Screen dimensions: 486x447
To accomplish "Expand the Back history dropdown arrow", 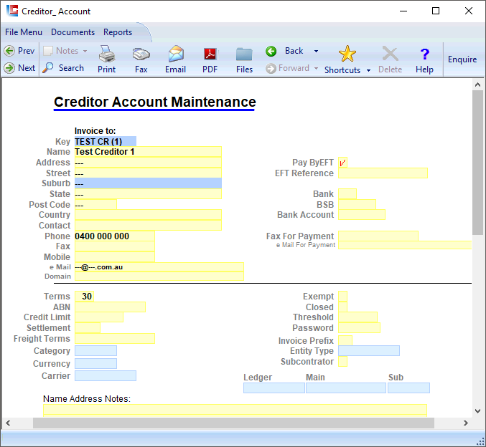I will (x=316, y=51).
